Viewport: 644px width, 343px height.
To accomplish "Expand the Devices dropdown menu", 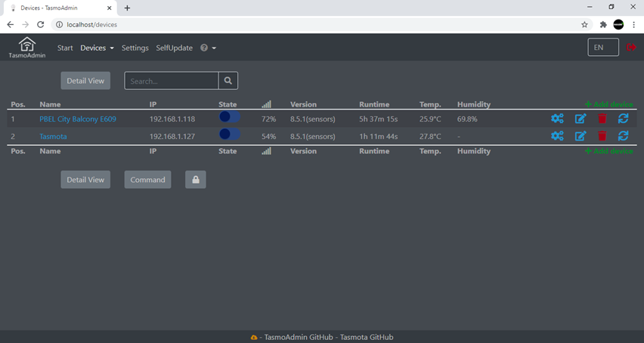I will pos(97,48).
